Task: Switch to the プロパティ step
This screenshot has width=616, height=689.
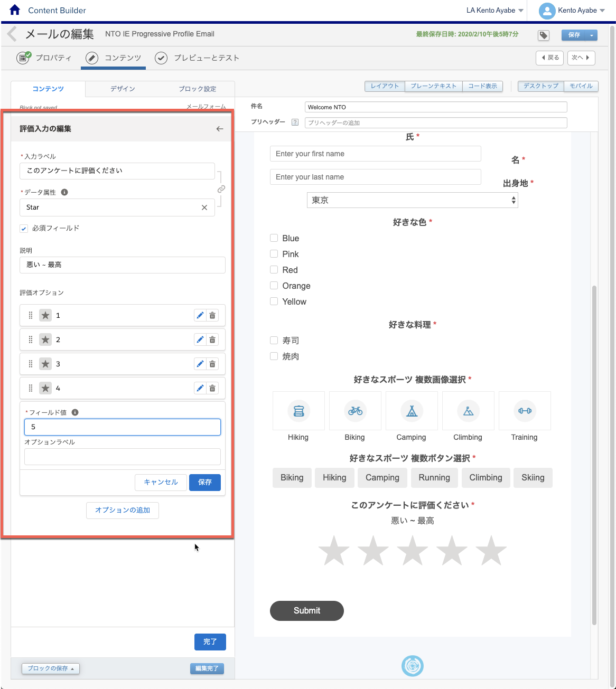Action: click(44, 58)
